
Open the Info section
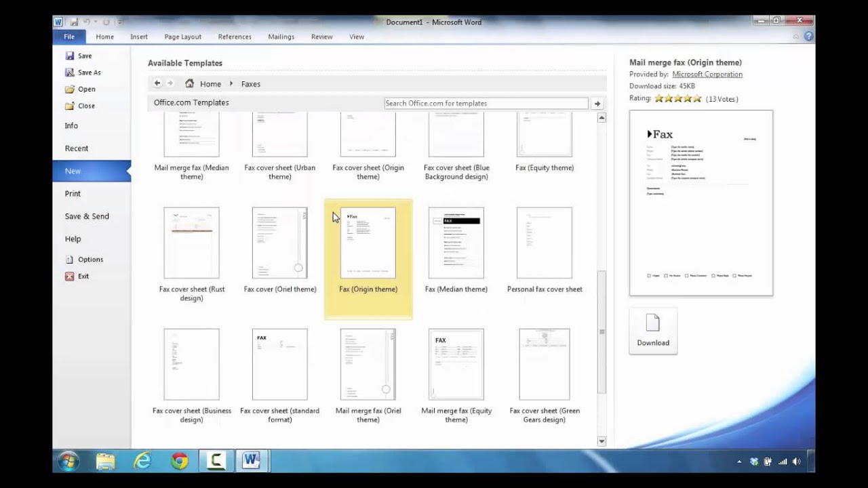71,126
